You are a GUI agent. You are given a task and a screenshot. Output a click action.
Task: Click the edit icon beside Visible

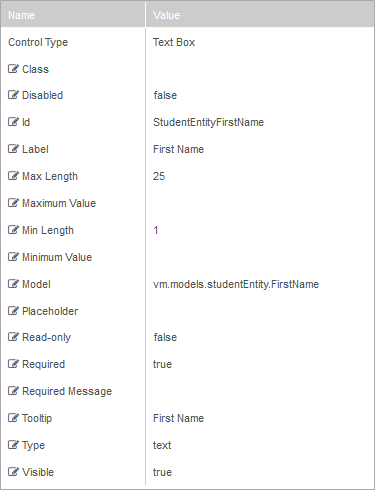click(13, 472)
